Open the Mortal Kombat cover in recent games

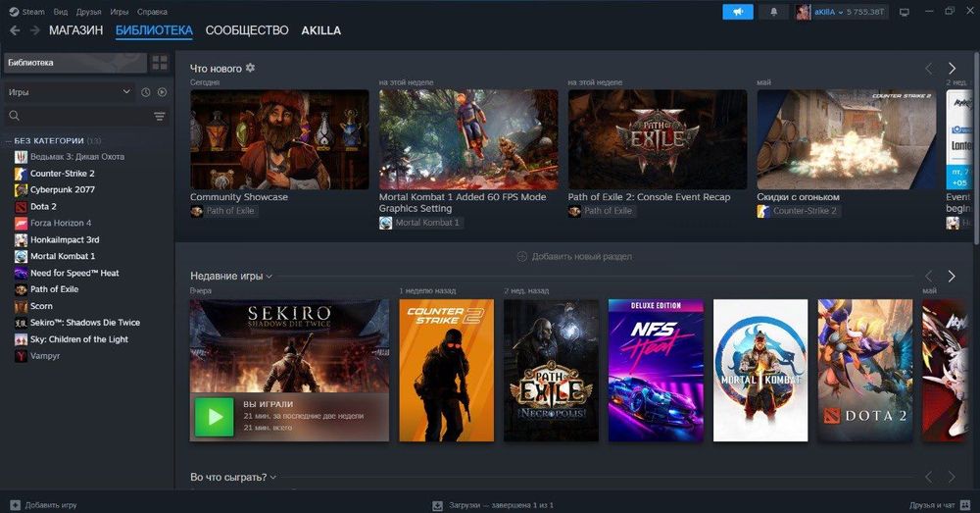760,371
